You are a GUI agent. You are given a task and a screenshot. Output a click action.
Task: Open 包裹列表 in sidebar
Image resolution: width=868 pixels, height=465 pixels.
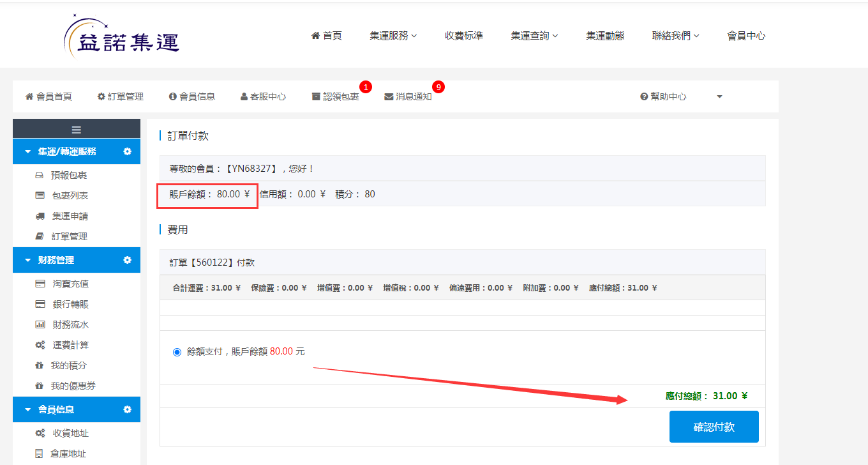[x=70, y=195]
